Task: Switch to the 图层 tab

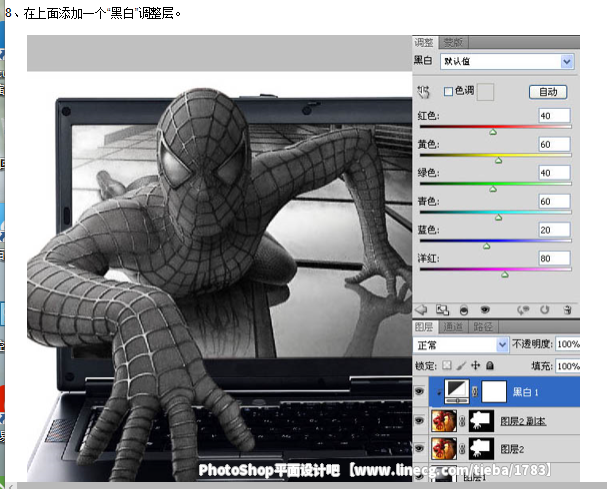Action: click(x=424, y=327)
